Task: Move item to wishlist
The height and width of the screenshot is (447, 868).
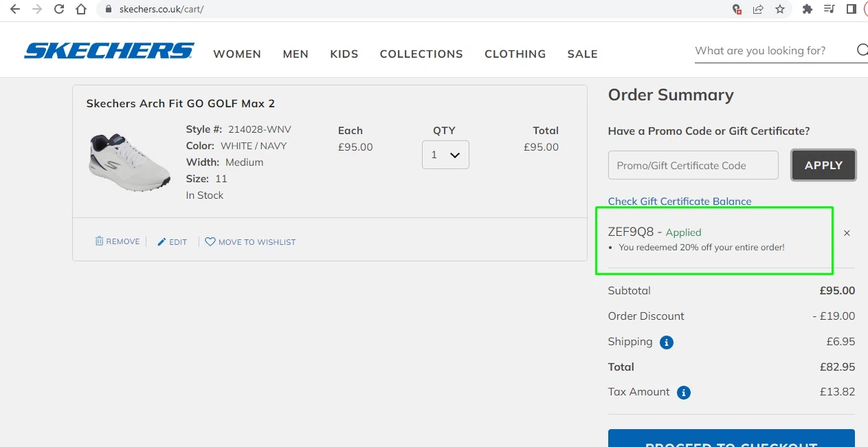Action: click(x=250, y=242)
